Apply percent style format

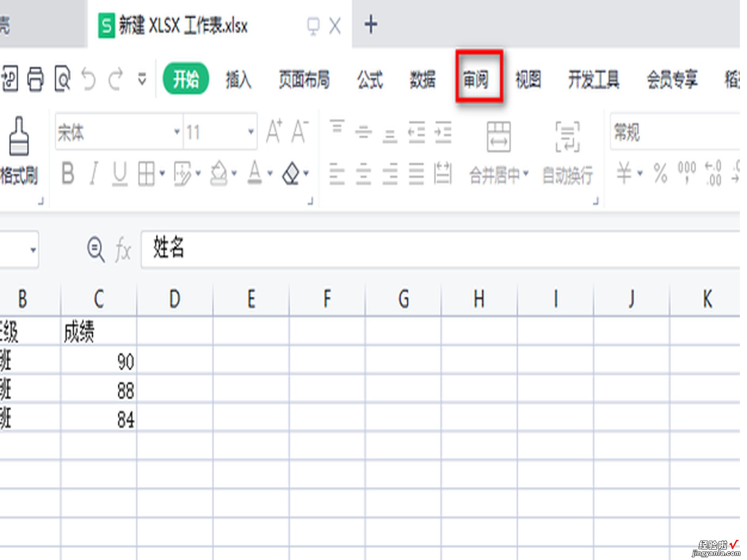660,173
